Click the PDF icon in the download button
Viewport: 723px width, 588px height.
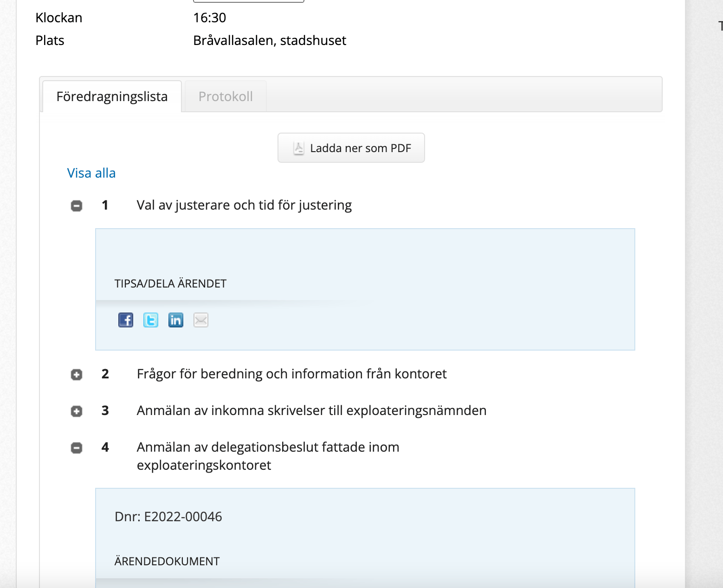pos(298,148)
